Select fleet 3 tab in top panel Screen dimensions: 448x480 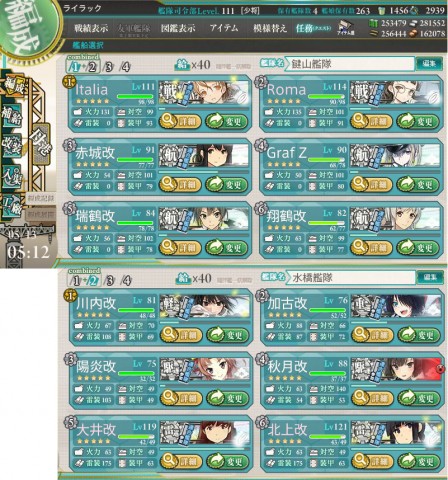(x=108, y=67)
